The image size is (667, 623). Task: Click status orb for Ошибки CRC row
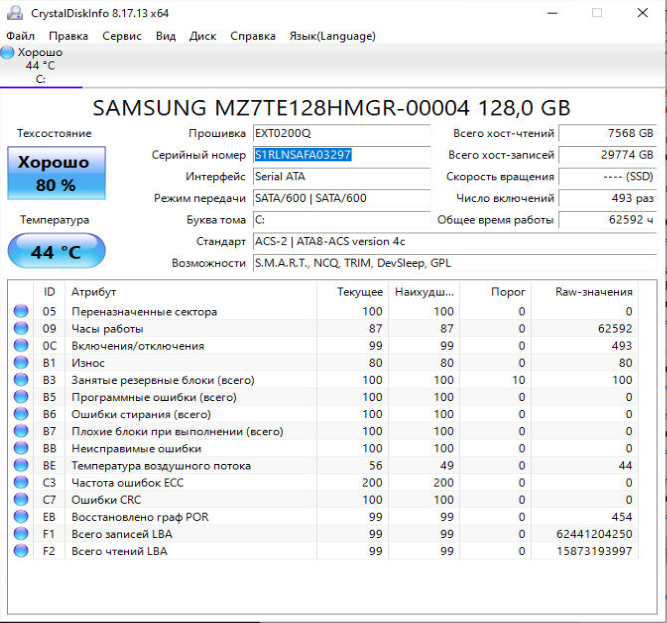[x=21, y=500]
